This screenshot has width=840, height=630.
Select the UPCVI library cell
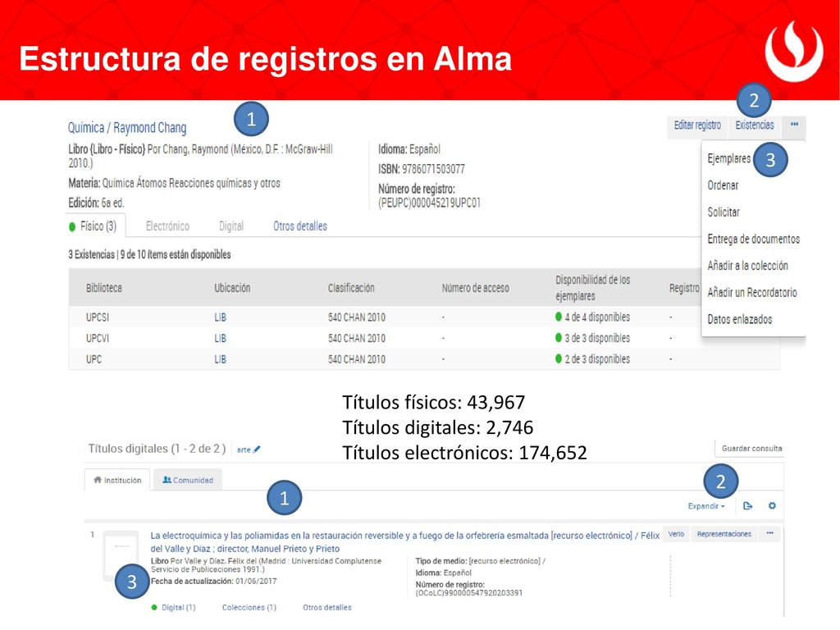click(x=98, y=338)
